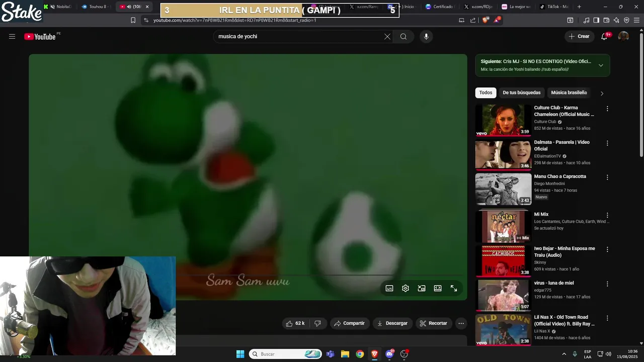Show more filter chips with arrow
This screenshot has height=362, width=644.
click(602, 93)
